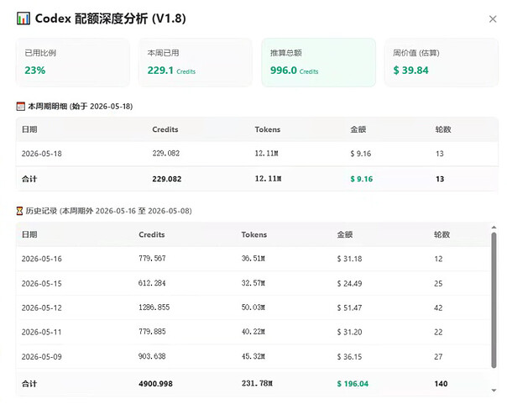The width and height of the screenshot is (507, 420).
Task: Click the 日期 header in current cycle table
Action: coord(29,129)
